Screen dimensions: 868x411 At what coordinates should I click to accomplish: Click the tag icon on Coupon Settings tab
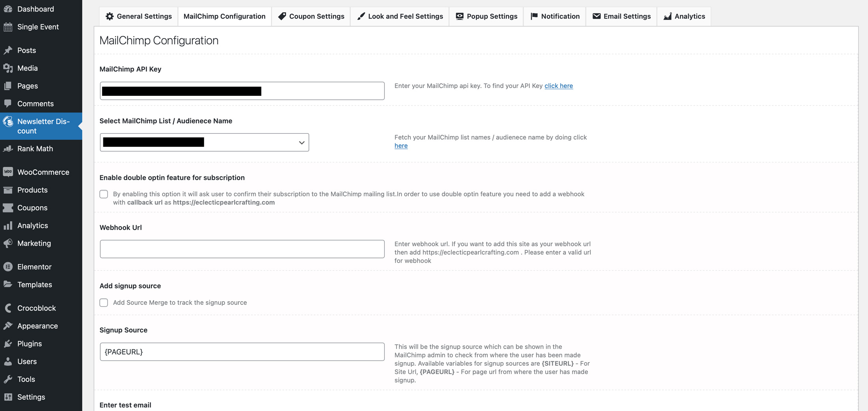(x=282, y=16)
